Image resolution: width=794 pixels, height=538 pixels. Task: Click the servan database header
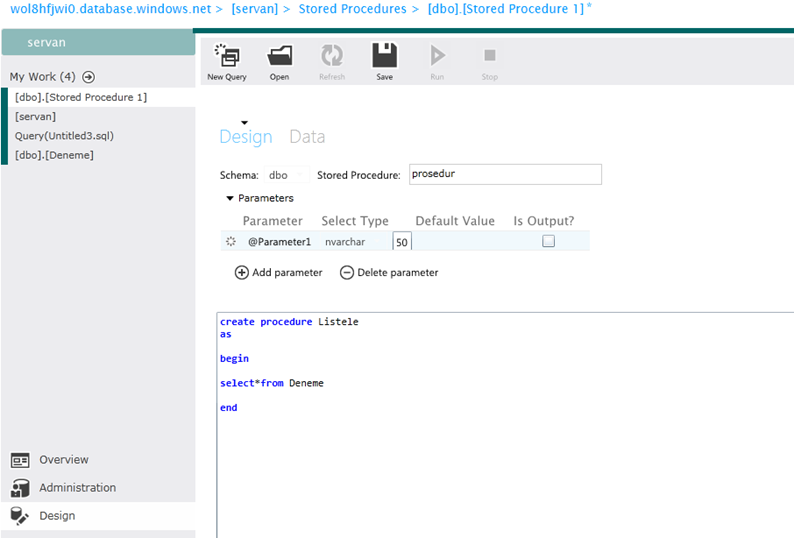pos(98,42)
